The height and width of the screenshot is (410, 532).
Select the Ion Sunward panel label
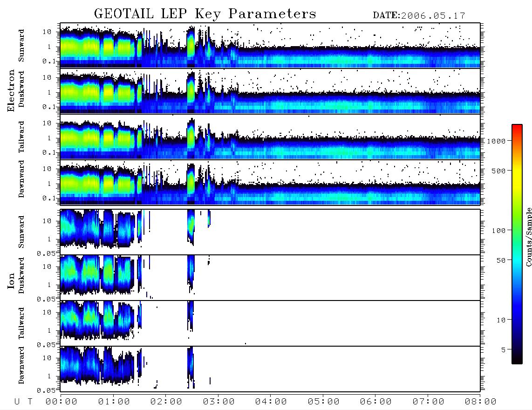pos(21,232)
